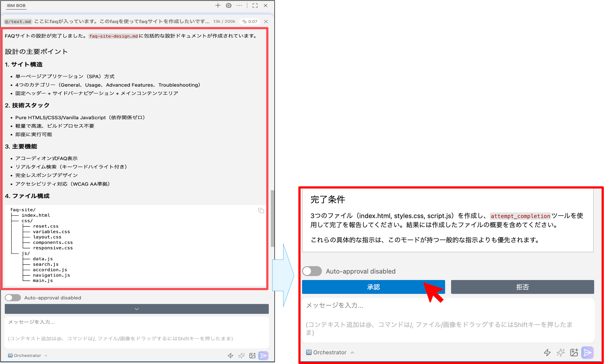Toggle Auto-approval switch in right panel
This screenshot has width=604, height=364.
312,271
